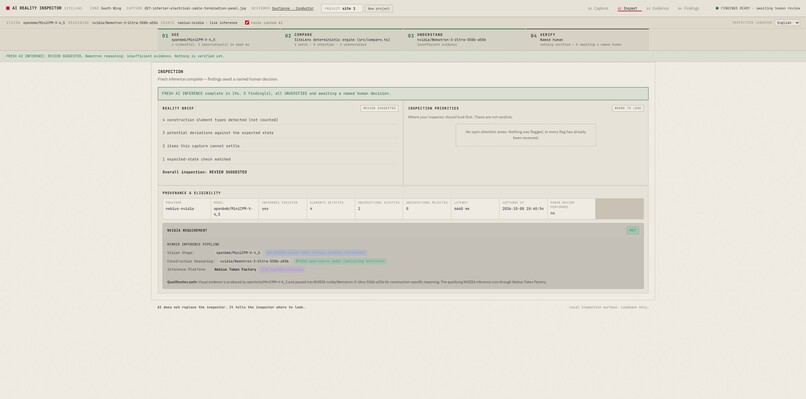The height and width of the screenshot is (399, 806).
Task: Click the Project site 1 field
Action: [342, 8]
